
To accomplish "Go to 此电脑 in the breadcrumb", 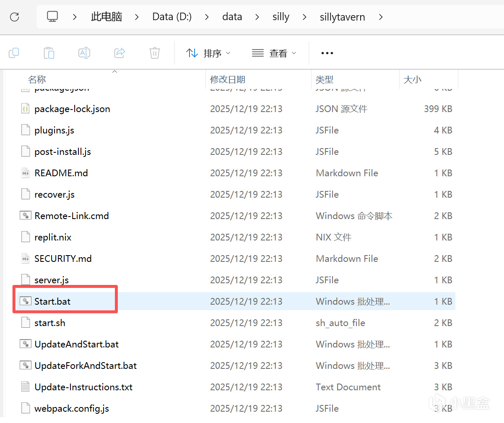I will tap(107, 17).
